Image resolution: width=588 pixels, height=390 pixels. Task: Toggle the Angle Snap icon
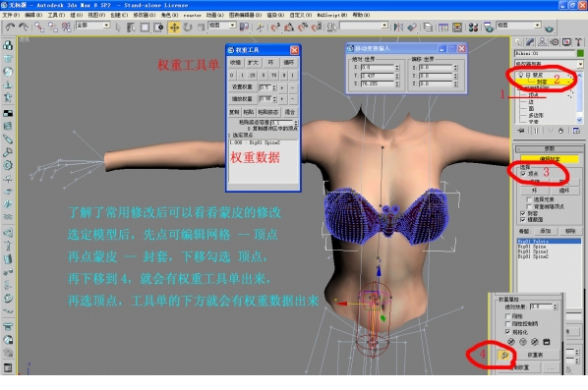289,28
